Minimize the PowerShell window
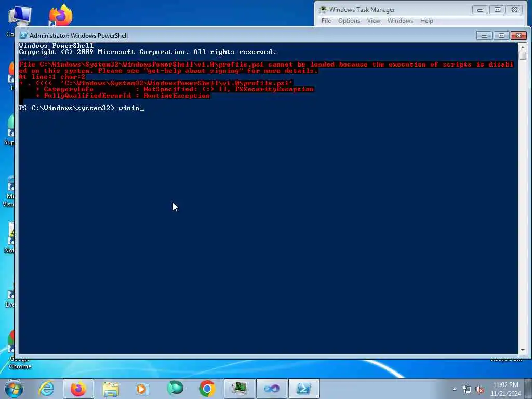Viewport: 532px width, 399px height. click(484, 36)
